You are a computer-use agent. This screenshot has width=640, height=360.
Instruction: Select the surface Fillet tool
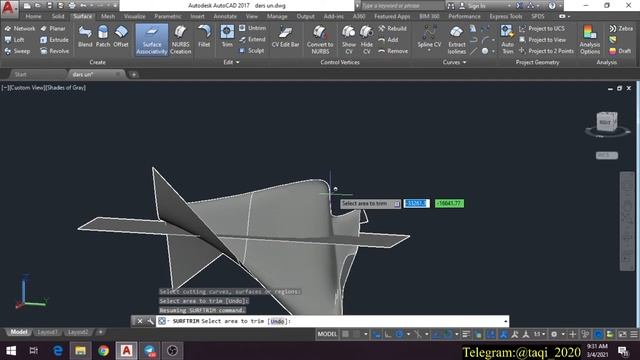point(204,36)
